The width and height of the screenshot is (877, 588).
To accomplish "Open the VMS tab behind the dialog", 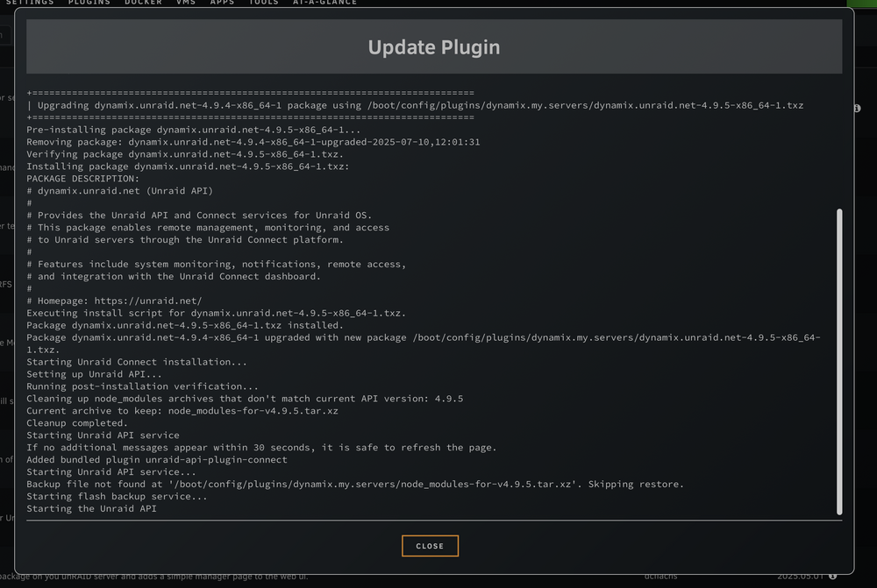I will 186,3.
